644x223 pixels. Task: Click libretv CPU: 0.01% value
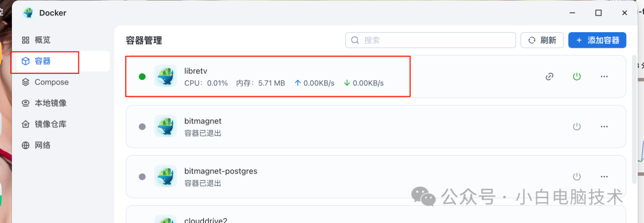(x=206, y=83)
